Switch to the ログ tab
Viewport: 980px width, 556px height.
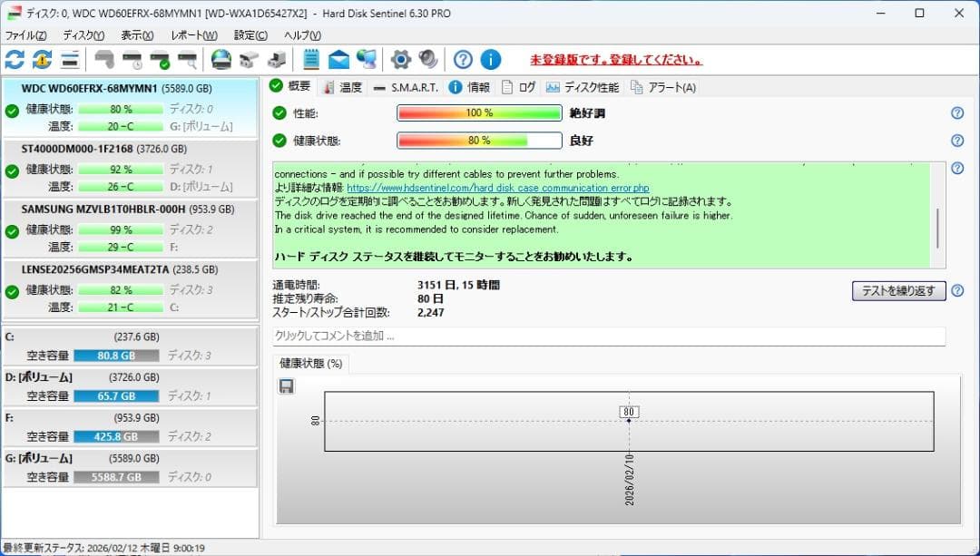[524, 86]
